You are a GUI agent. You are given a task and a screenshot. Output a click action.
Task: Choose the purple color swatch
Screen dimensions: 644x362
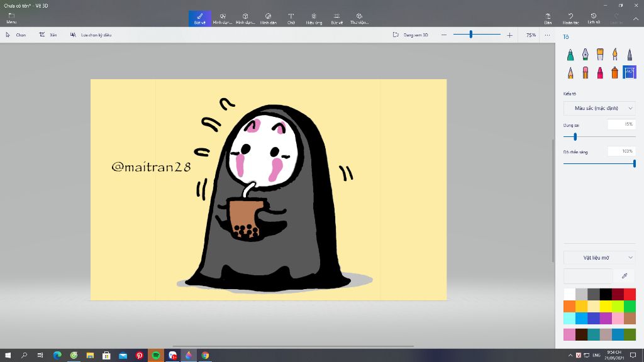606,318
